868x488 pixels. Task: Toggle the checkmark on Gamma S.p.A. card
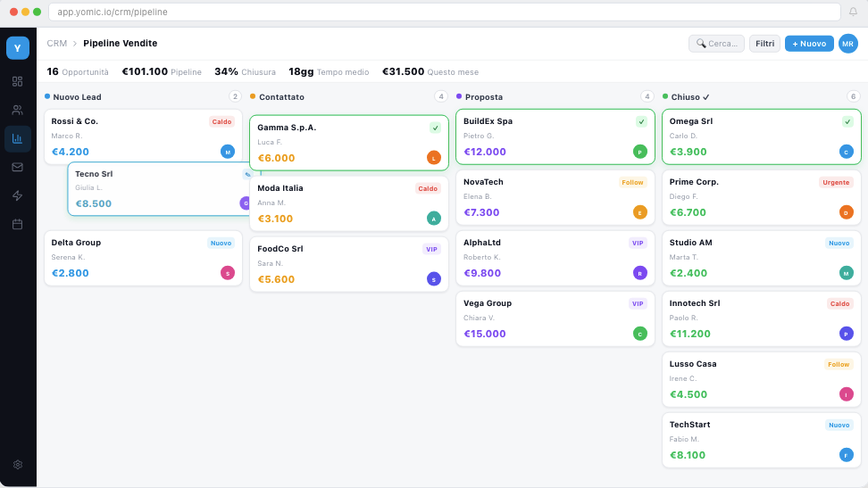(x=436, y=128)
